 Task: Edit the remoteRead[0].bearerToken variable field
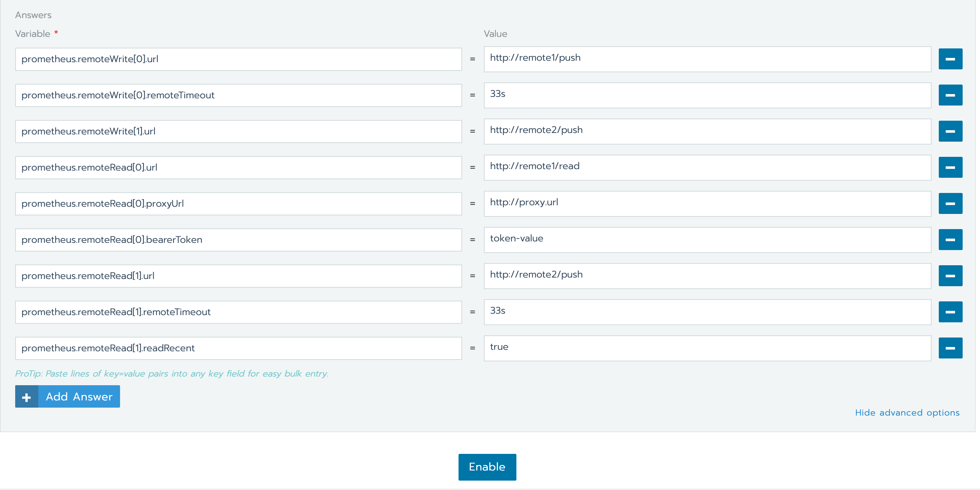[x=238, y=240]
